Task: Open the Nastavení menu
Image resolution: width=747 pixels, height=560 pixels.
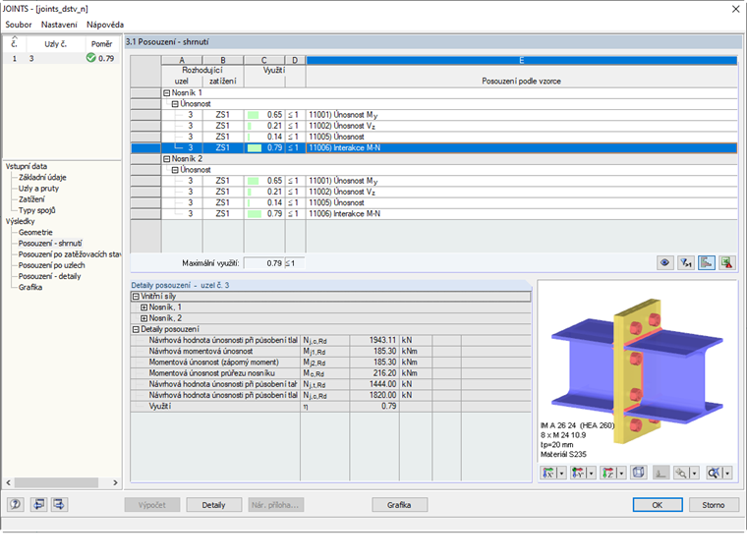Action: pos(59,25)
